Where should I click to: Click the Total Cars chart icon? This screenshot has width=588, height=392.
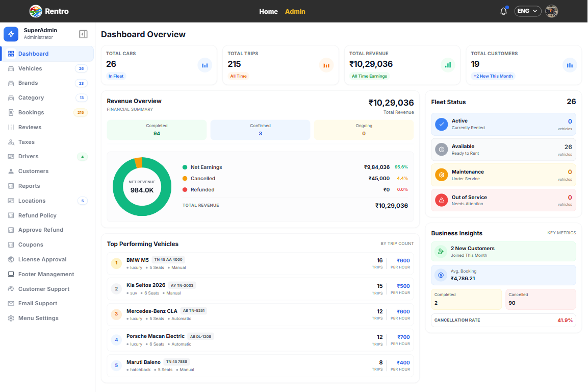click(x=204, y=65)
